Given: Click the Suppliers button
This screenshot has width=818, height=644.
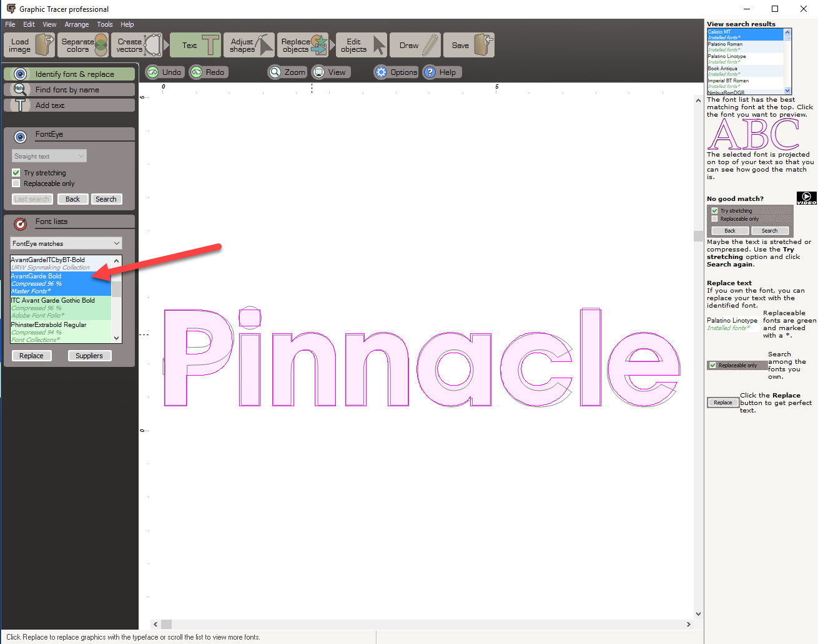Looking at the screenshot, I should click(89, 356).
